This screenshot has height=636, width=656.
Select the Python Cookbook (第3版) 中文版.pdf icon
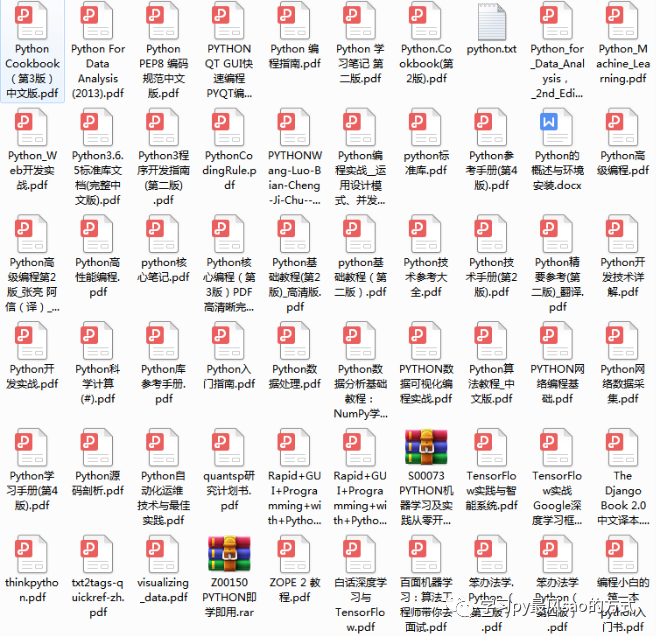pyautogui.click(x=32, y=20)
